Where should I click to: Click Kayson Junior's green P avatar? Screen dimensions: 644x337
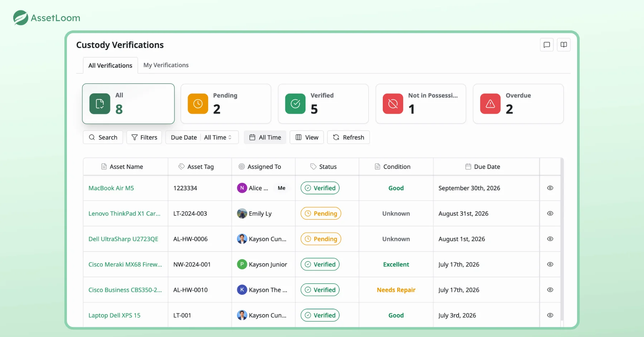(242, 264)
